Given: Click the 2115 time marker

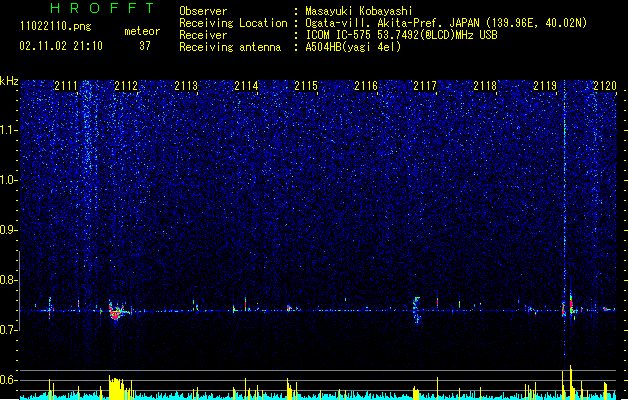Looking at the screenshot, I should pyautogui.click(x=306, y=86).
